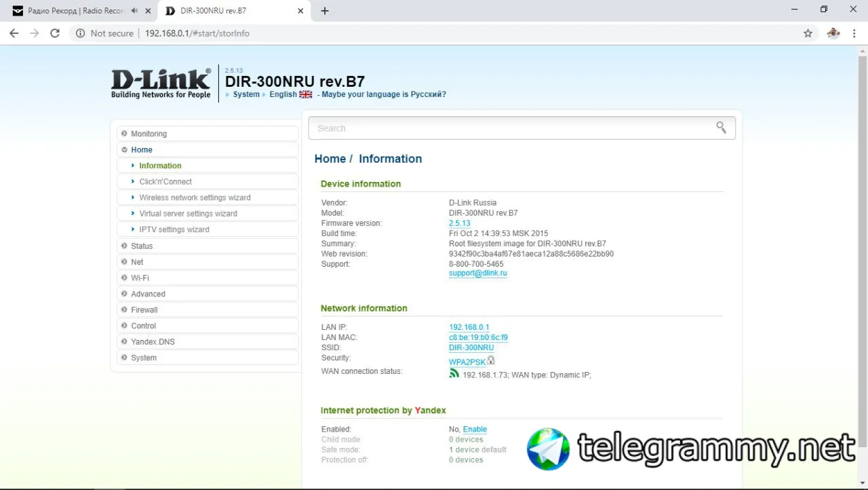Expand the Net section
This screenshot has height=490, width=868.
coord(208,261)
